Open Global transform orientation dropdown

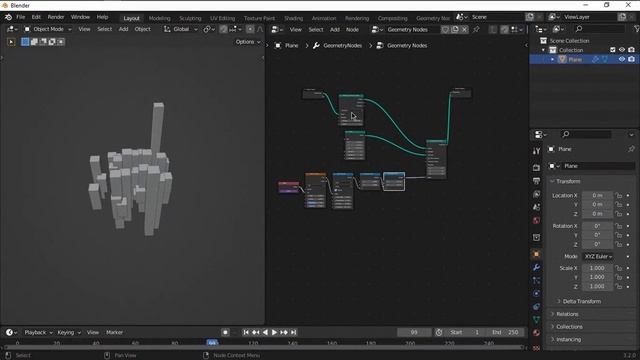[x=180, y=29]
